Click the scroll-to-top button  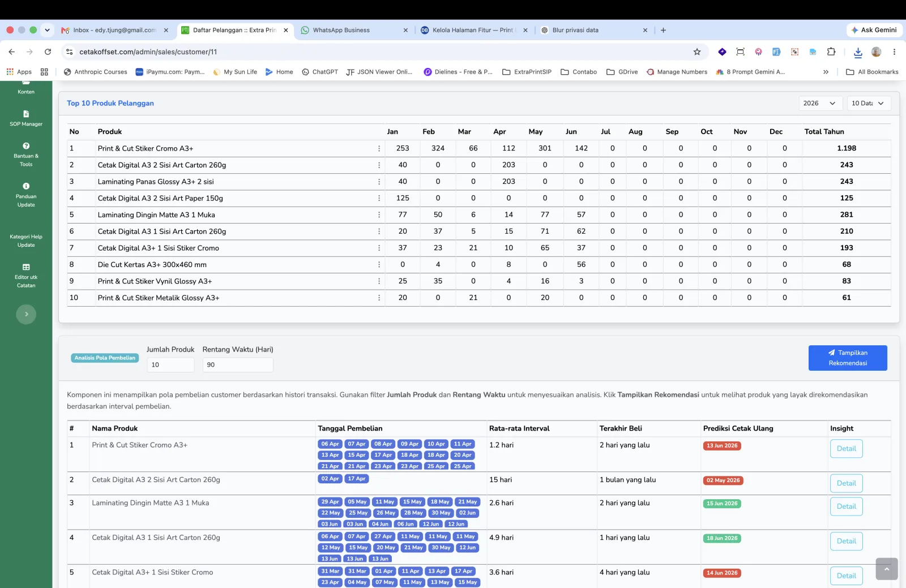pyautogui.click(x=886, y=569)
